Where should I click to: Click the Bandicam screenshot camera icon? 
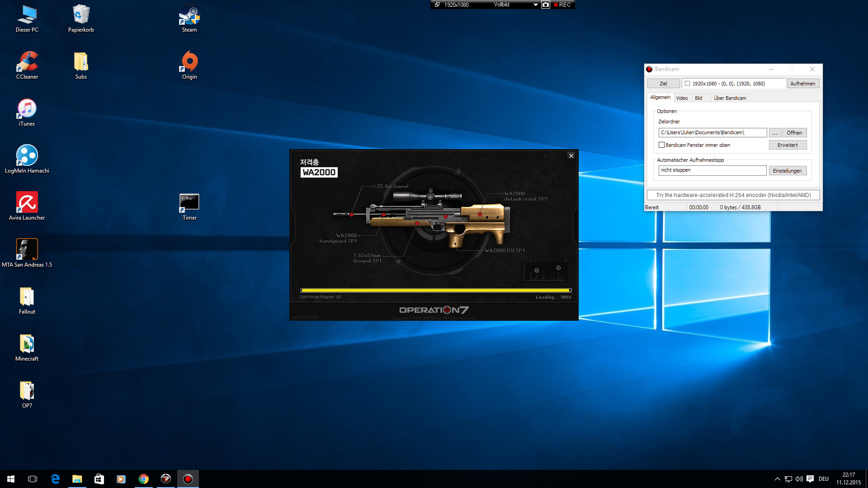(546, 5)
